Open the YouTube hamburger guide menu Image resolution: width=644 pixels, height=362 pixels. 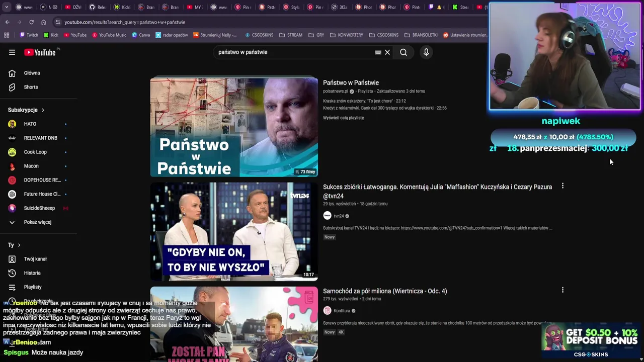click(x=12, y=52)
